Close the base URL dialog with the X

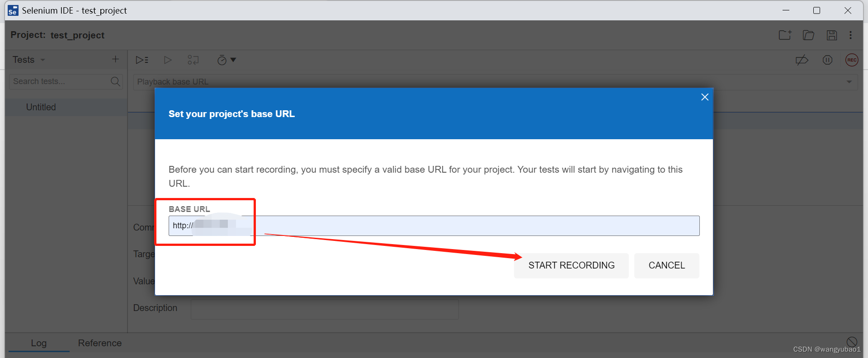click(x=704, y=97)
